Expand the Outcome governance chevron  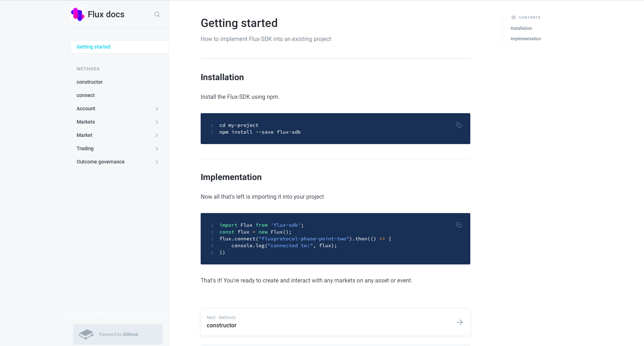click(x=157, y=162)
